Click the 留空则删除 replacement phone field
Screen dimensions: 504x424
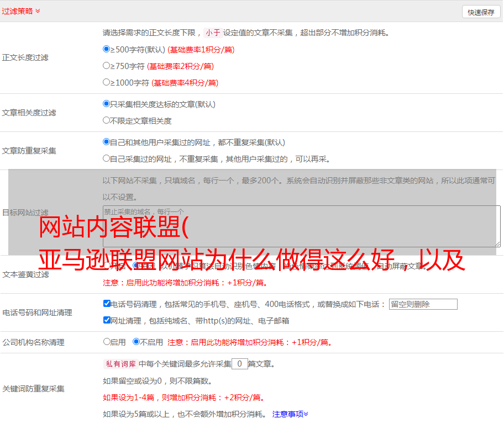[423, 304]
